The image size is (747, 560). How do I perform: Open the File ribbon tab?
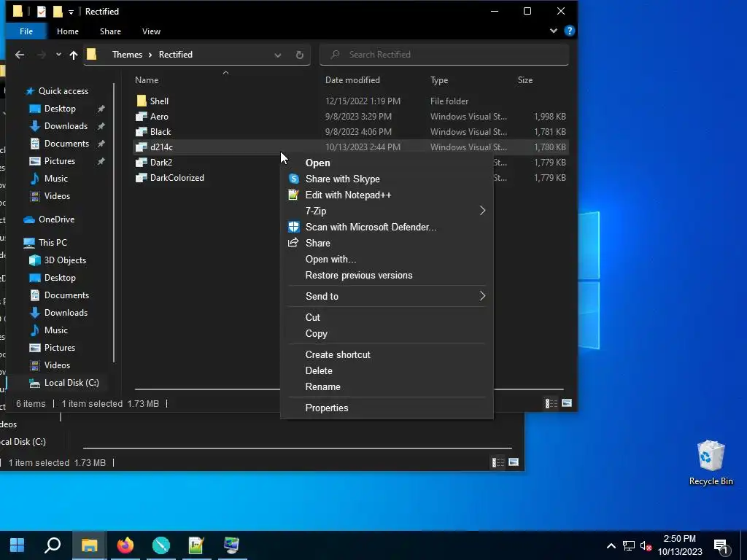coord(26,31)
